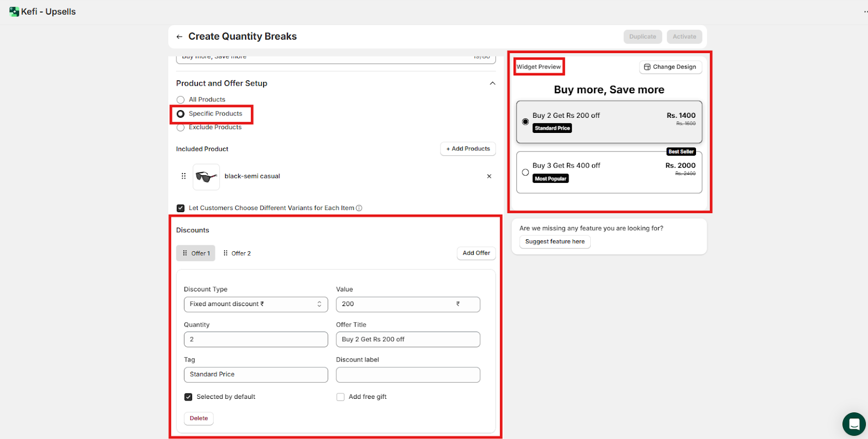Open the chat support bubble icon

click(853, 424)
